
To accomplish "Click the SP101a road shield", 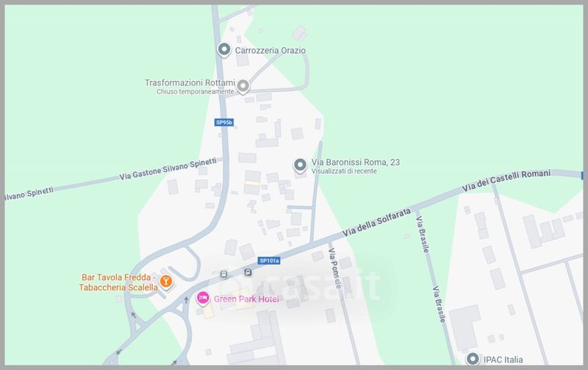I will (269, 260).
